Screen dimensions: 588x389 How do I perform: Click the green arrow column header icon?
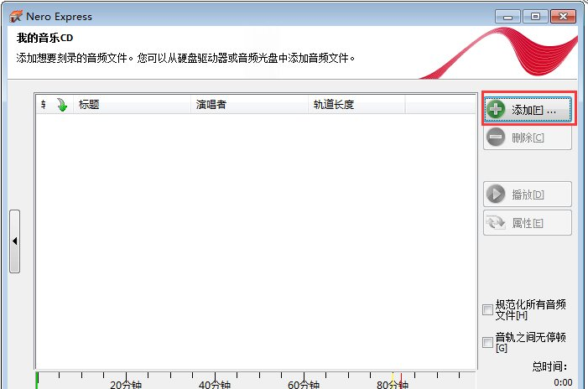(x=62, y=105)
